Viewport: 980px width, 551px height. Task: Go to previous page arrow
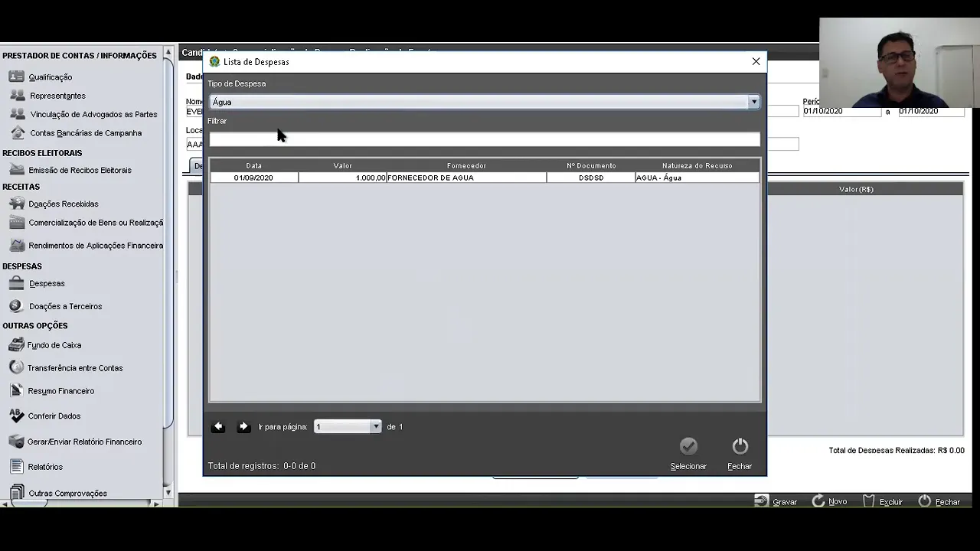[218, 426]
